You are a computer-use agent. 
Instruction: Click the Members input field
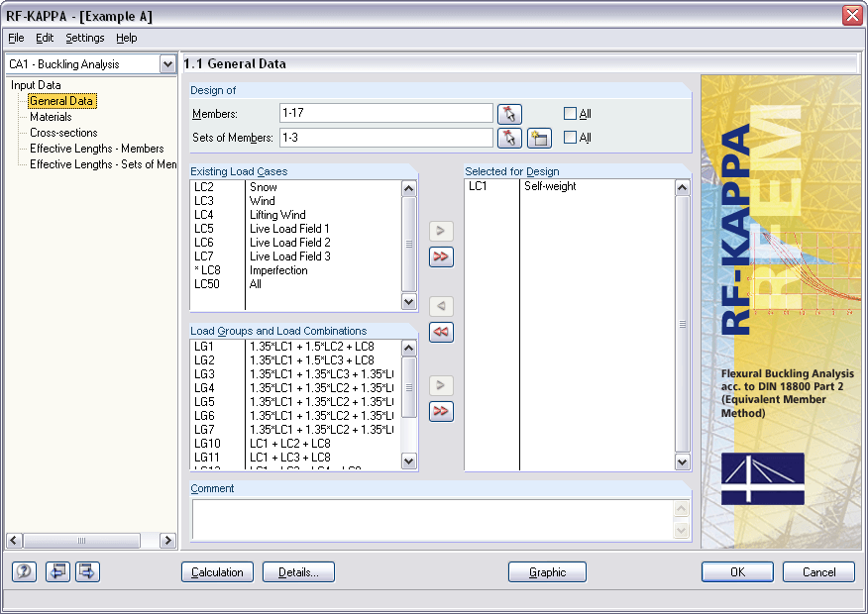coord(385,113)
